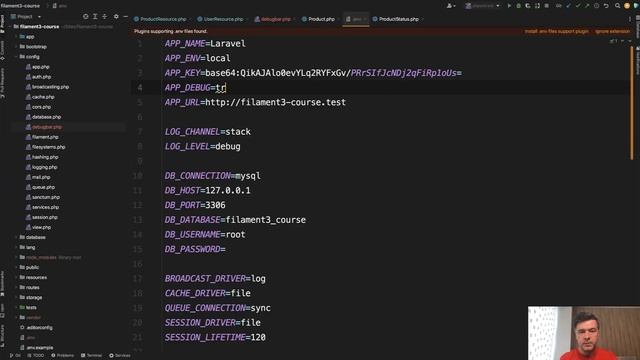640x360 pixels.
Task: Click the presenter webcam thumbnail
Action: click(584, 333)
